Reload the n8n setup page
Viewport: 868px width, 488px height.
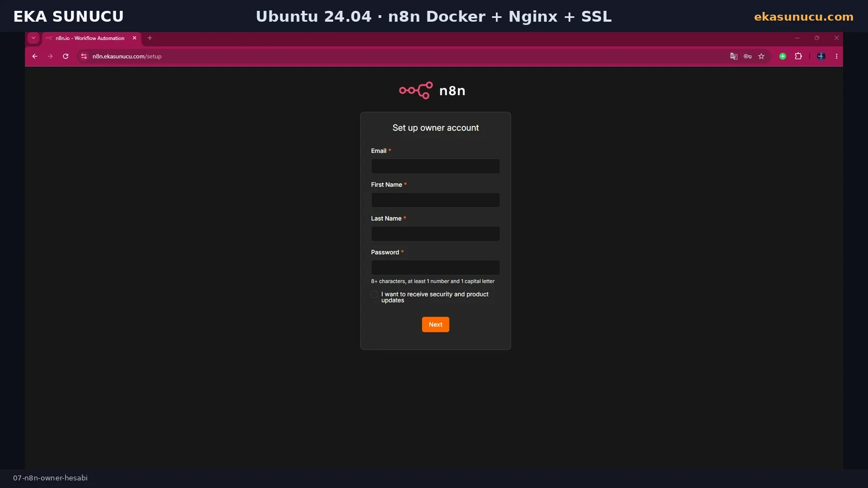click(66, 56)
